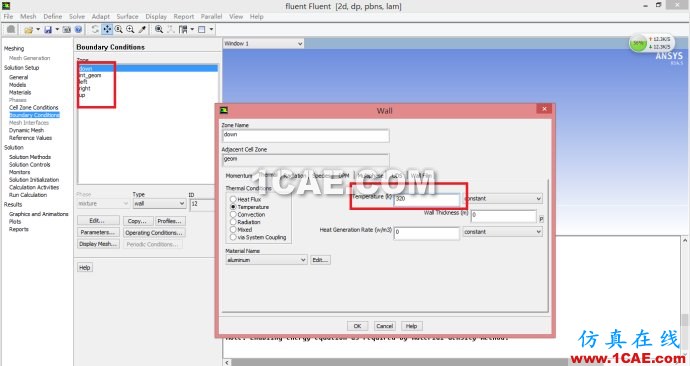Viewport: 690px width, 366px height.
Task: Open the Adapt menu
Action: click(x=100, y=16)
